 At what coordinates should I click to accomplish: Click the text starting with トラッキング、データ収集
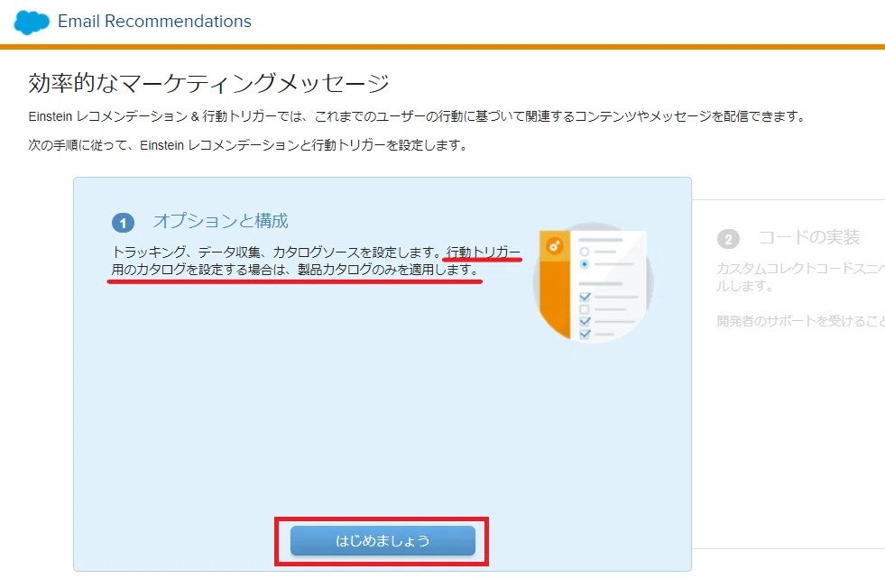316,261
